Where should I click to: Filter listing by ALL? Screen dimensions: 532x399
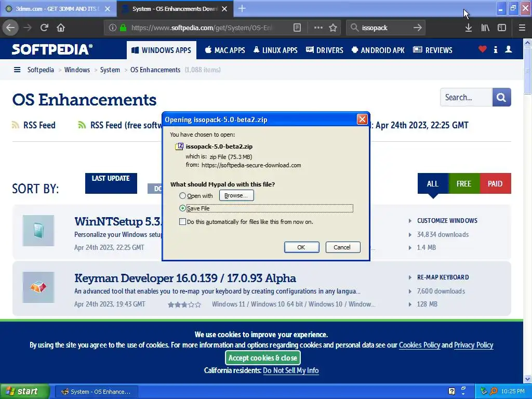click(433, 183)
